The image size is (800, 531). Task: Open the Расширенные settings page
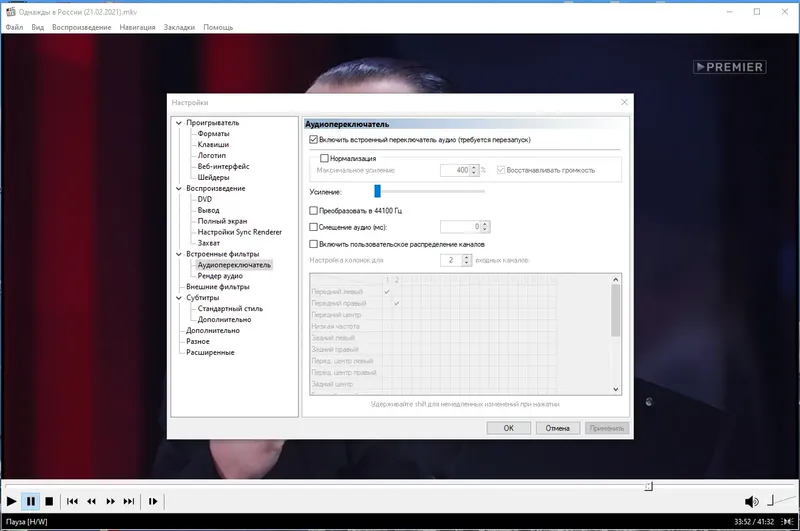(x=210, y=352)
